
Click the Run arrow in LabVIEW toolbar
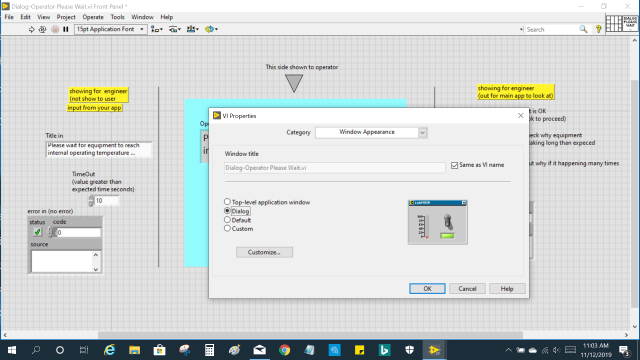pos(31,29)
